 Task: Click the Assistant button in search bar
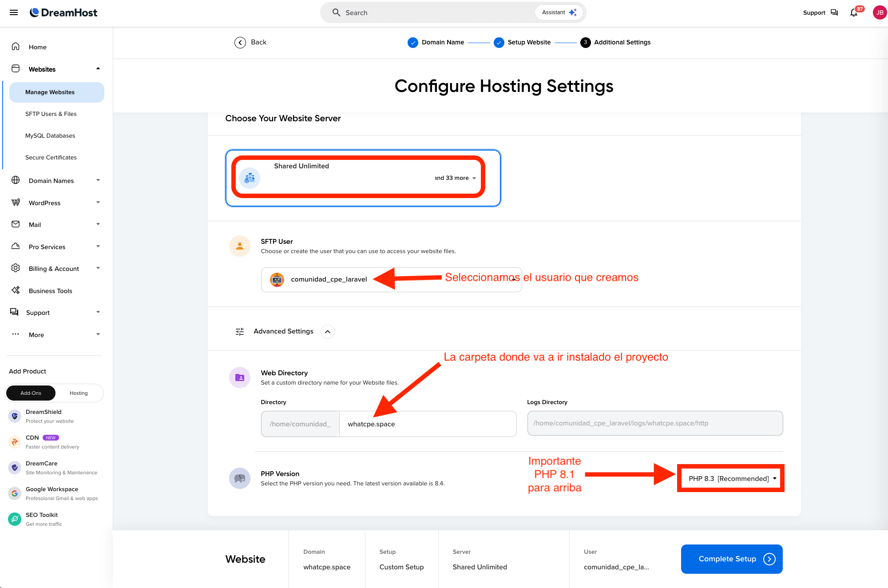[559, 12]
